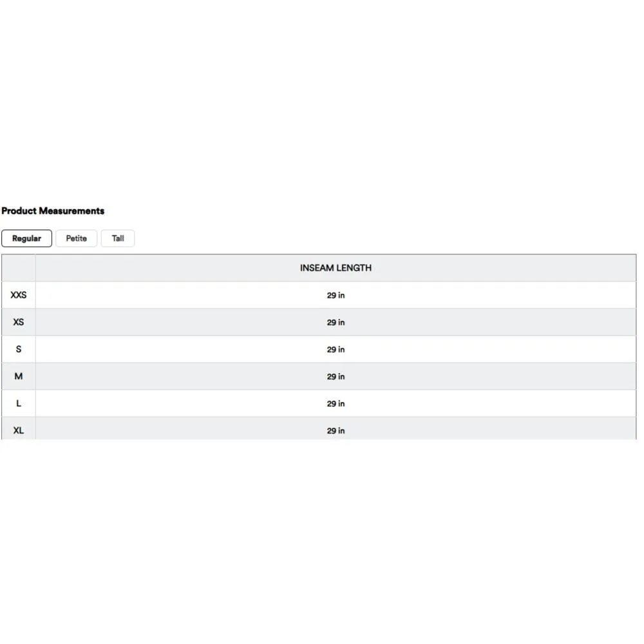The height and width of the screenshot is (644, 644).
Task: Select the 29 in value for size S
Action: point(336,350)
